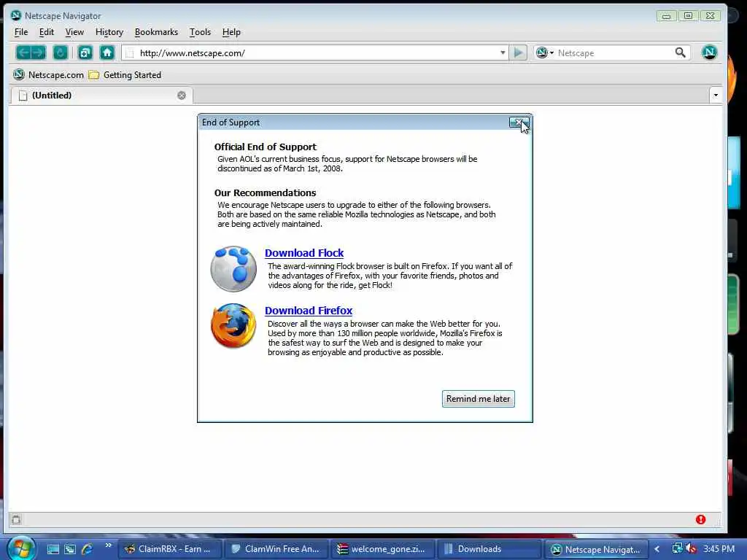
Task: Click the Download Flock link
Action: coord(304,253)
